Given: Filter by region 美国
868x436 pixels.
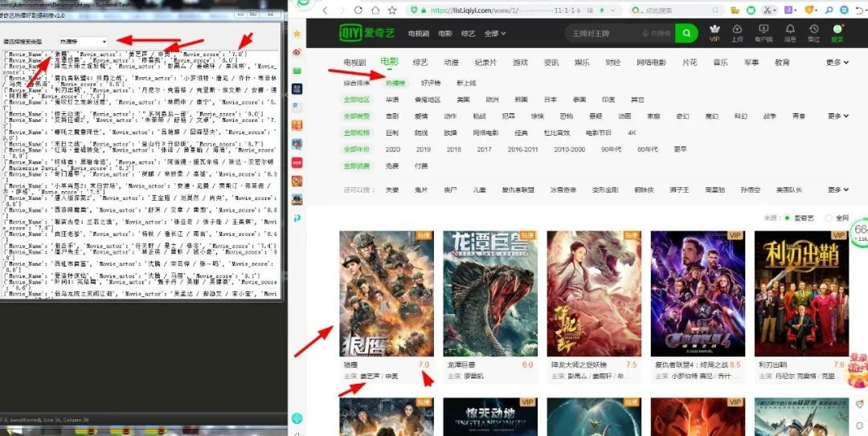Looking at the screenshot, I should click(x=464, y=100).
